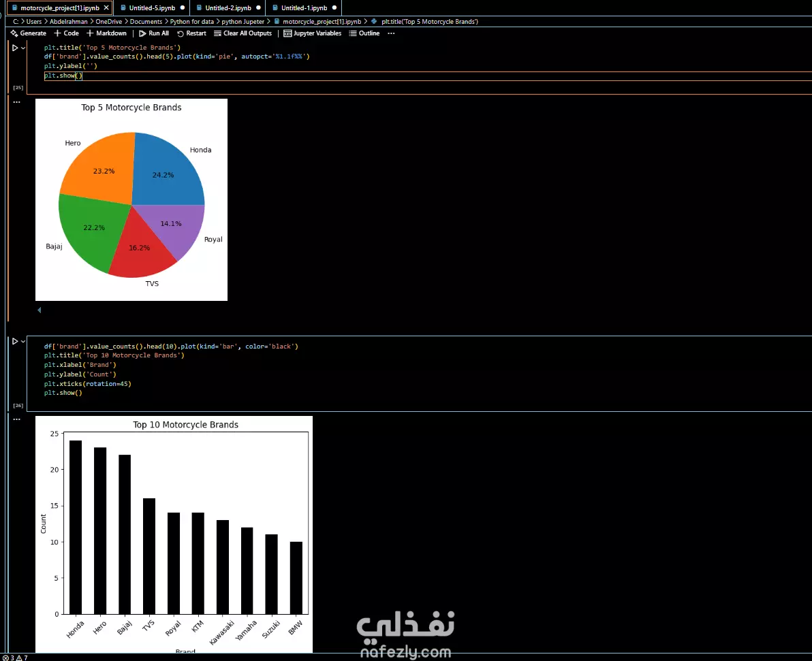Click plt.title breadcrumb symbol entry
This screenshot has height=661, width=812.
(425, 22)
